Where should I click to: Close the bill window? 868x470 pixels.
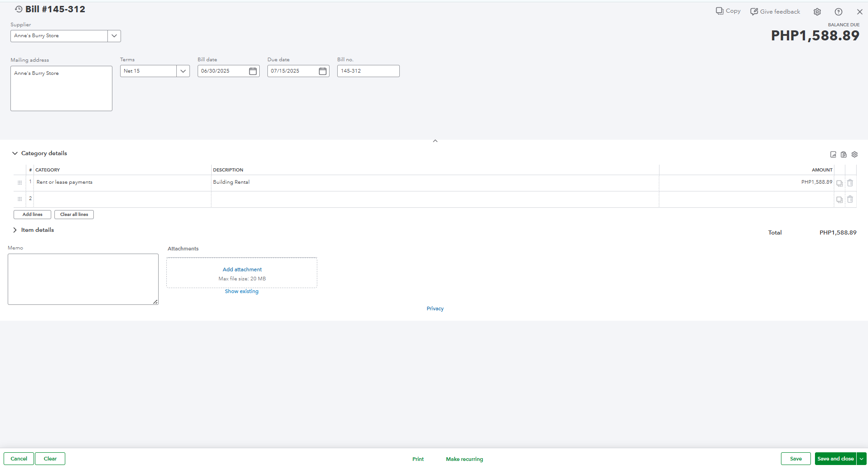coord(859,12)
